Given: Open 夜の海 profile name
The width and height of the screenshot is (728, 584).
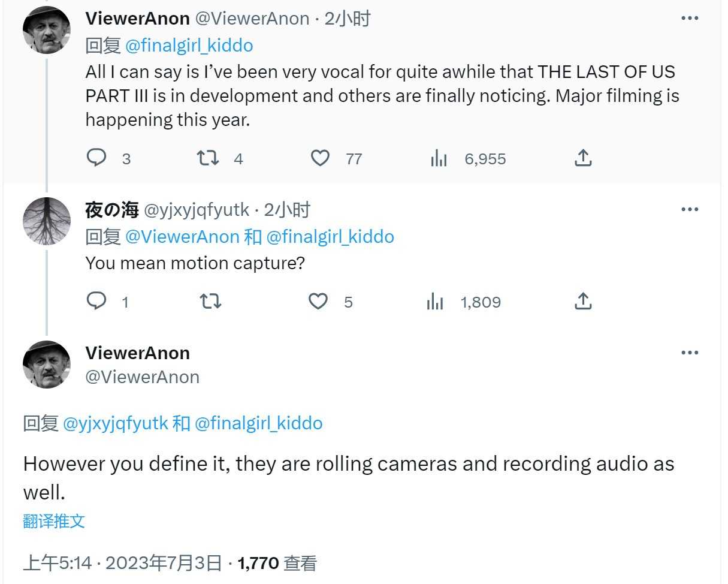Looking at the screenshot, I should pyautogui.click(x=112, y=210).
